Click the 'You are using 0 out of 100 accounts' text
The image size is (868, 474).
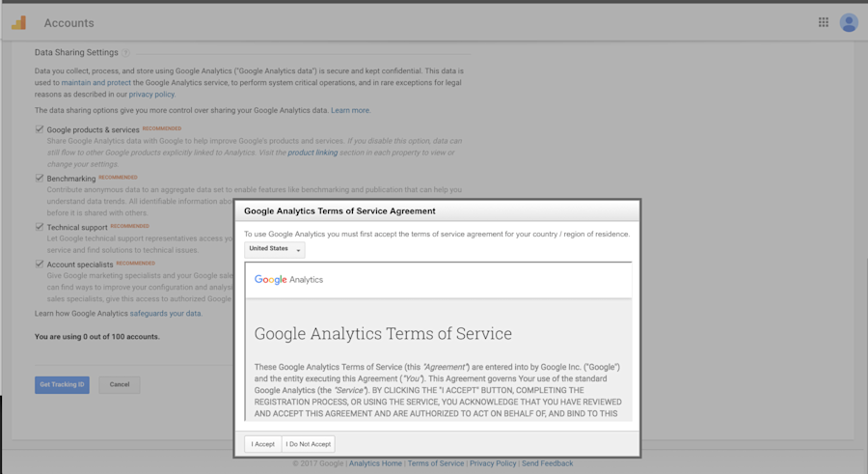tap(96, 337)
